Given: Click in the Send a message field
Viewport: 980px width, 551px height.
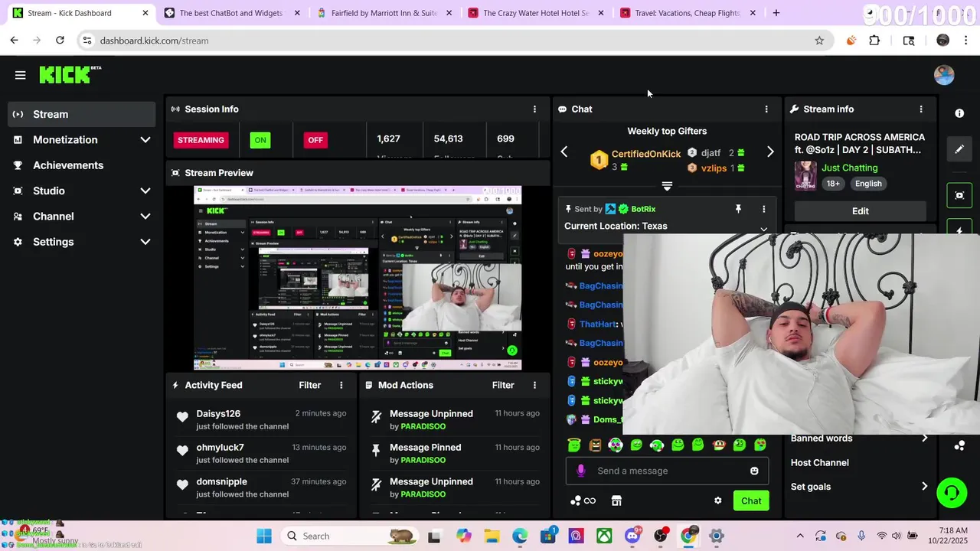Looking at the screenshot, I should pos(666,471).
